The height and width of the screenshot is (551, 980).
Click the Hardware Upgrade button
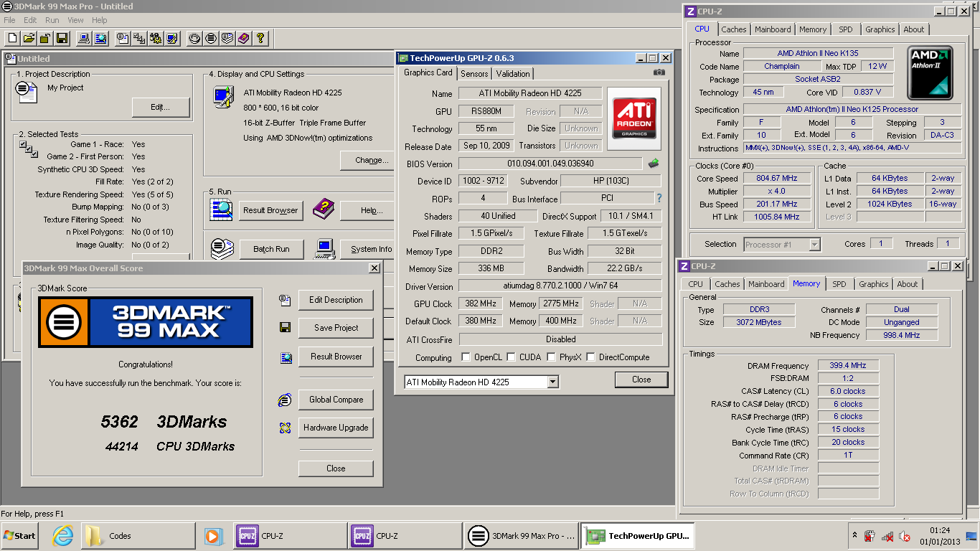(336, 428)
